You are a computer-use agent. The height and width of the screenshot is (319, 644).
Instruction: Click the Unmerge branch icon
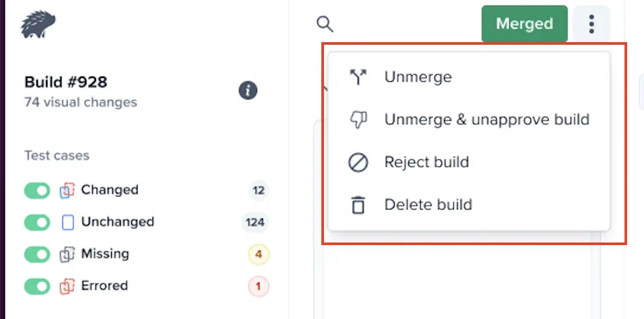pos(358,77)
